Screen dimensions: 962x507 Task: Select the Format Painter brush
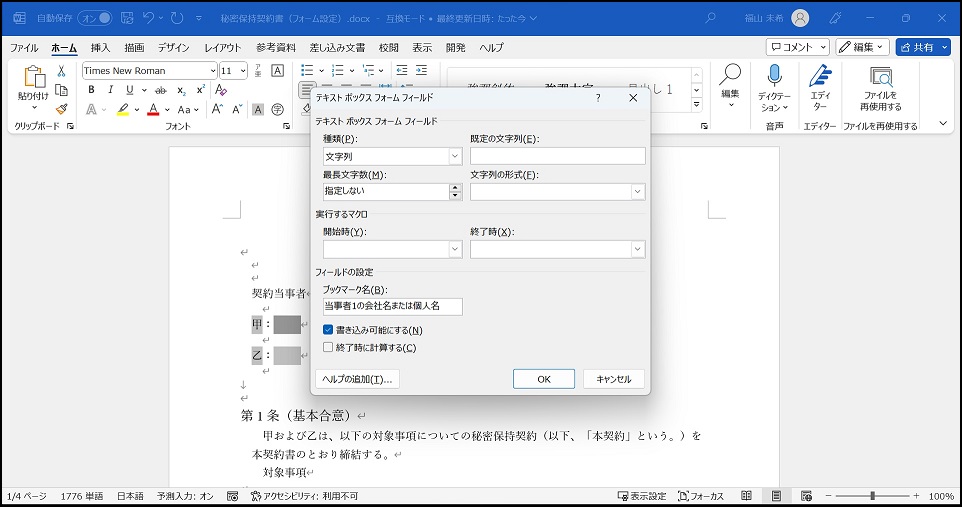click(61, 109)
